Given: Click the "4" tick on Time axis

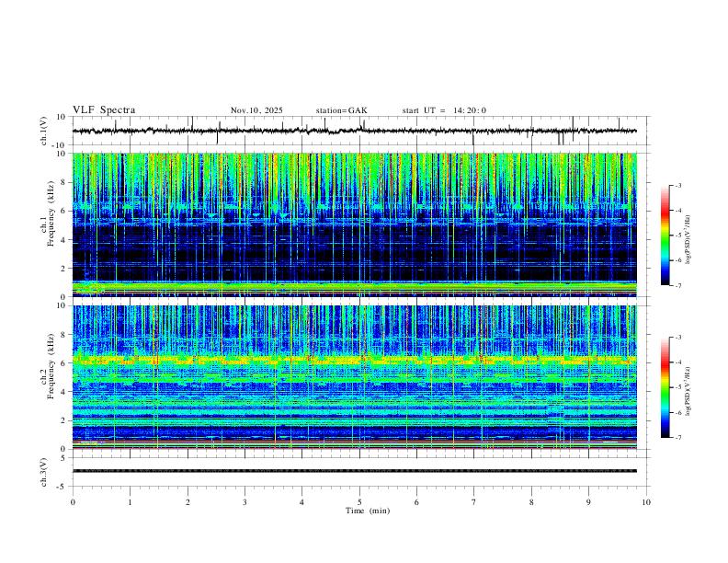Looking at the screenshot, I should tap(301, 502).
